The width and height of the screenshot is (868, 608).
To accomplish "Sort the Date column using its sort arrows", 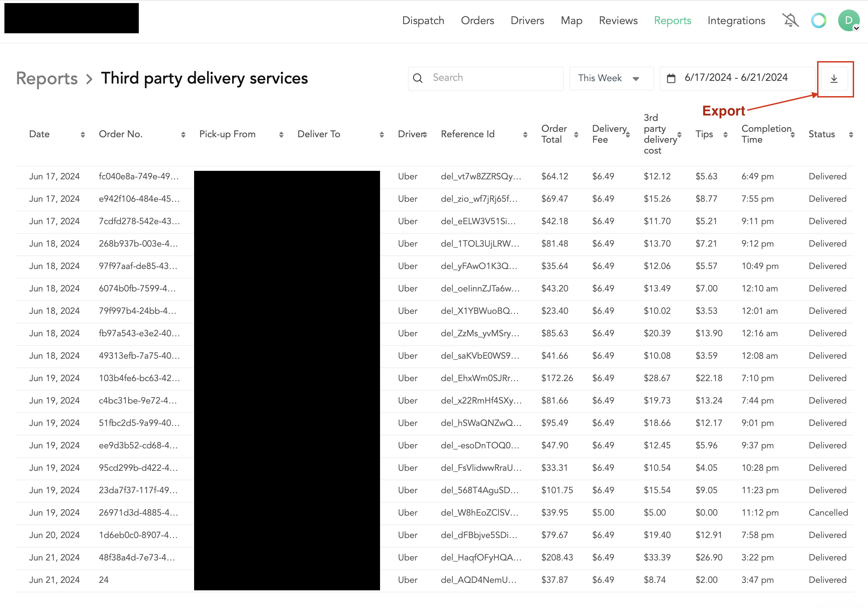I will pos(83,134).
